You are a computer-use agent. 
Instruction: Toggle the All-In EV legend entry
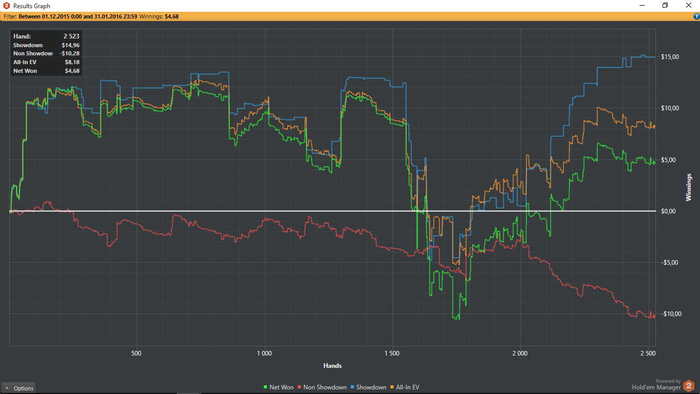[x=405, y=387]
